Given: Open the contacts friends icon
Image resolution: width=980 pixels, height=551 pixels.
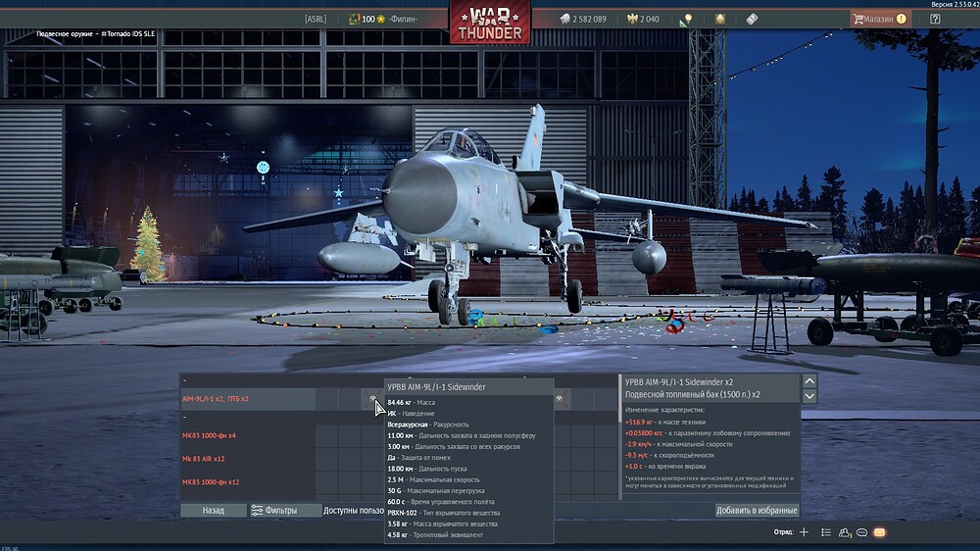Looking at the screenshot, I should point(845,532).
